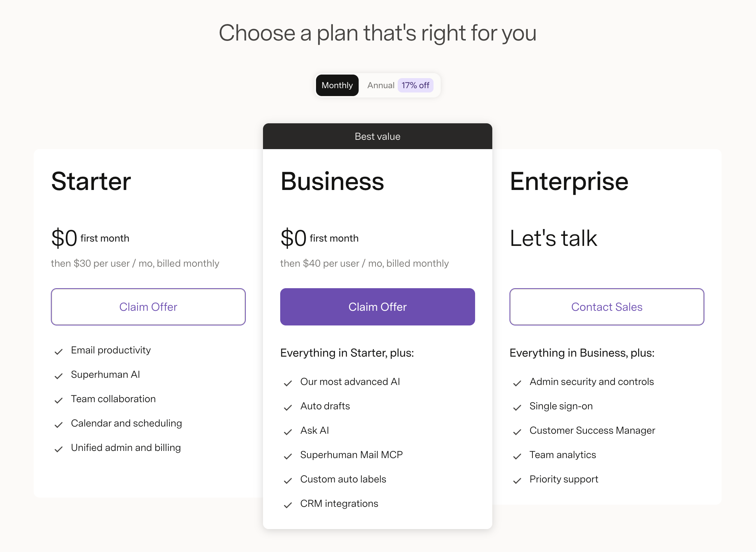The width and height of the screenshot is (756, 552).
Task: Select the Superhuman Mail MCP feature text
Action: click(x=351, y=455)
